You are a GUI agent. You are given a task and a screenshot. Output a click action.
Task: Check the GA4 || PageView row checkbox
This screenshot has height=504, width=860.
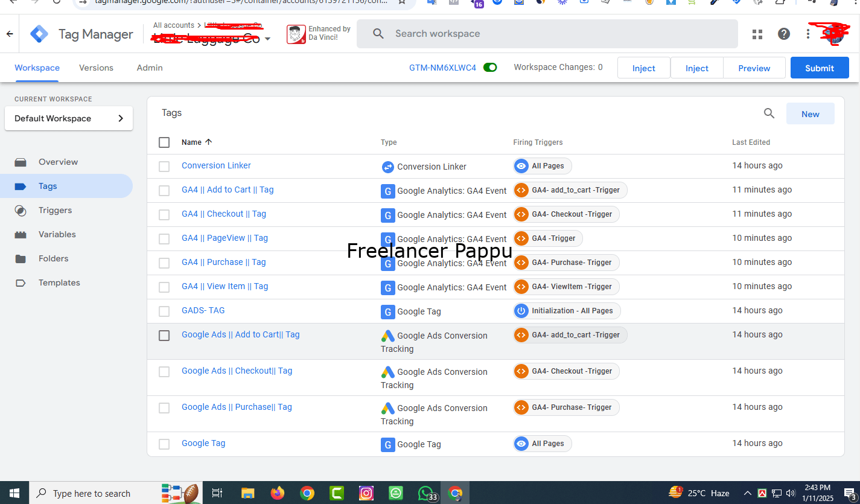[164, 239]
